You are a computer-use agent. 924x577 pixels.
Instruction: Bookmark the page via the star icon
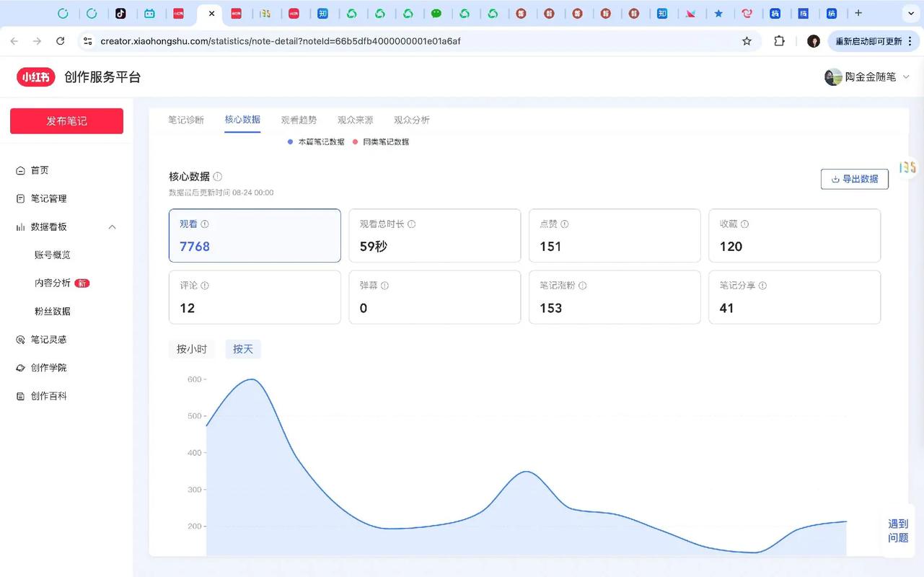click(x=747, y=41)
